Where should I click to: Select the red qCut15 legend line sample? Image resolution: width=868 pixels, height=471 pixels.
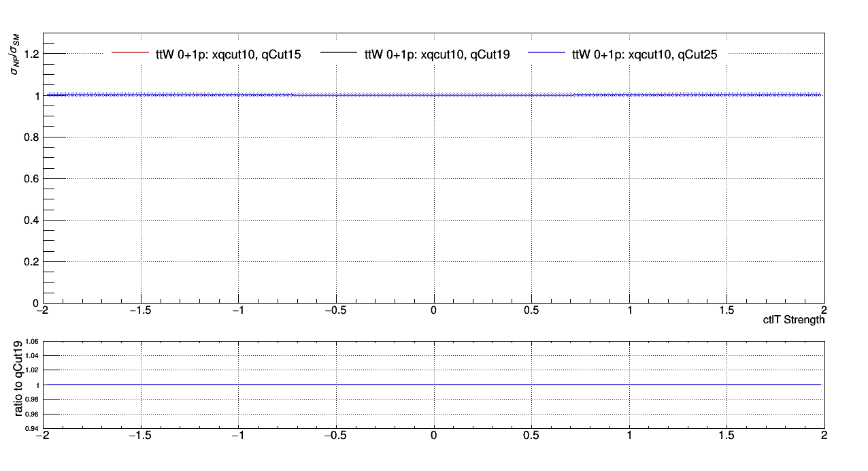(130, 52)
